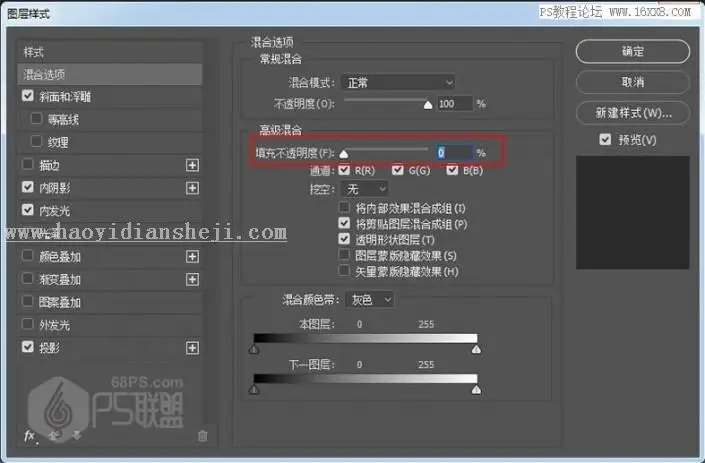Add another 描边 effect with plus icon

tap(192, 165)
